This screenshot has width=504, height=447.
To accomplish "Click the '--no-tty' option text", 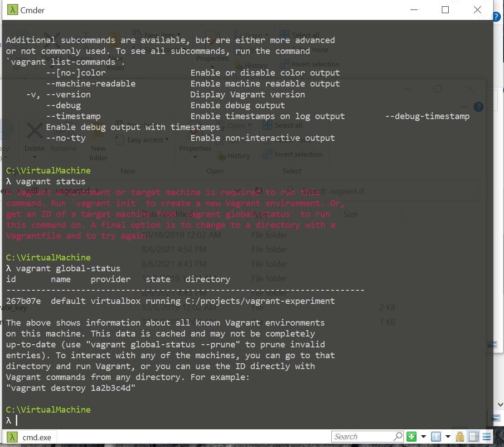I will (x=66, y=138).
